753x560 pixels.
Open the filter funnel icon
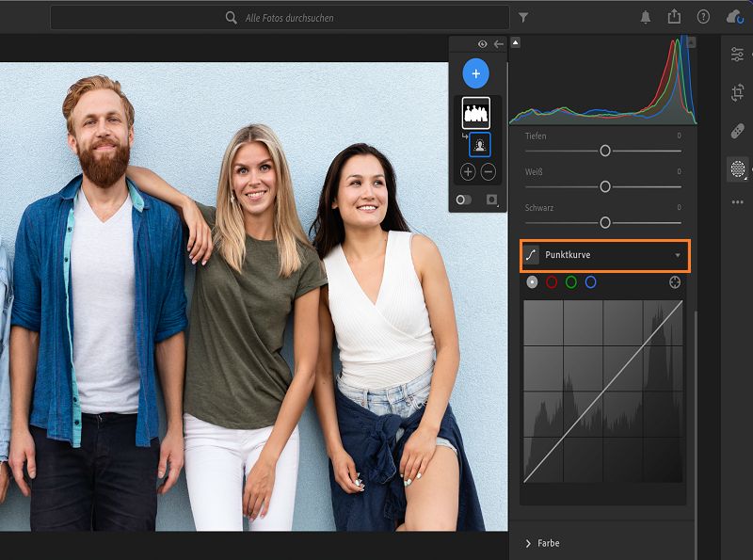pyautogui.click(x=523, y=17)
